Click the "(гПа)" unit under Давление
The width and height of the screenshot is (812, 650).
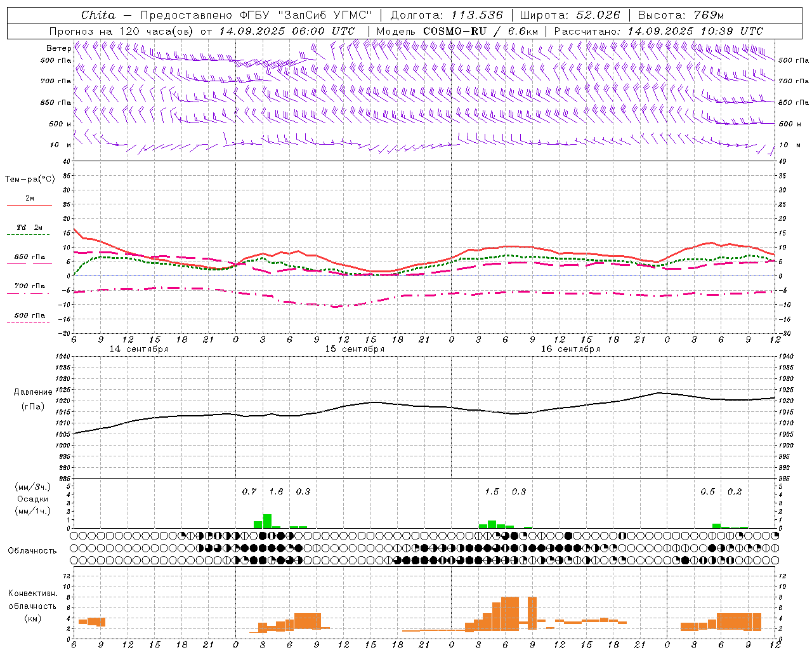coord(32,406)
